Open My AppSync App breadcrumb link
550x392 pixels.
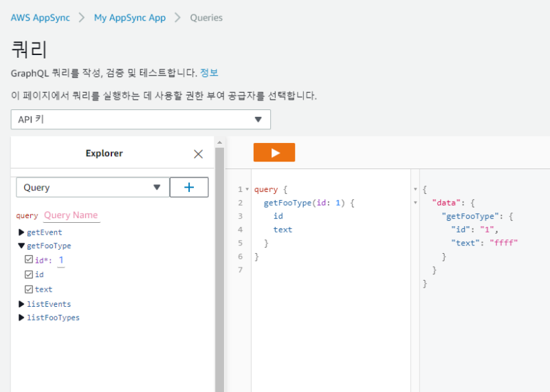coord(129,18)
